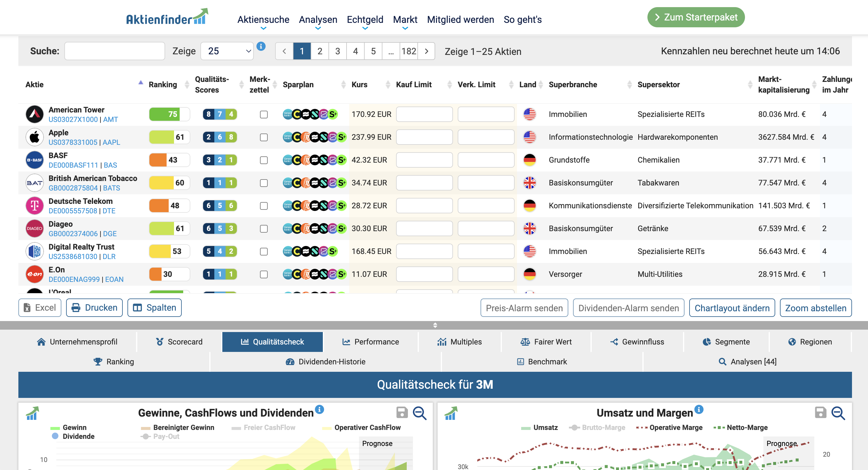
Task: Zoom out the Umsatz und Margen chart
Action: tap(838, 413)
